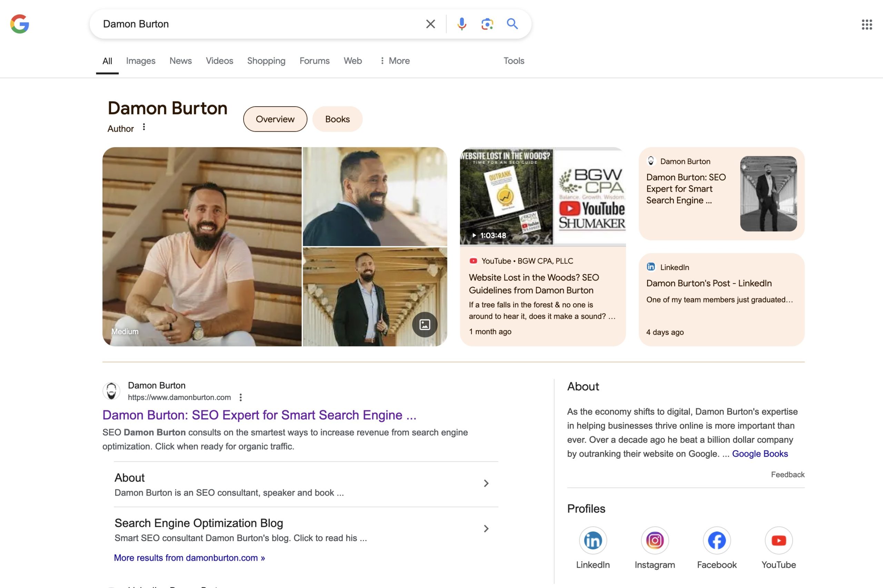This screenshot has height=588, width=883.
Task: Open the Instagram profile icon
Action: pyautogui.click(x=655, y=540)
